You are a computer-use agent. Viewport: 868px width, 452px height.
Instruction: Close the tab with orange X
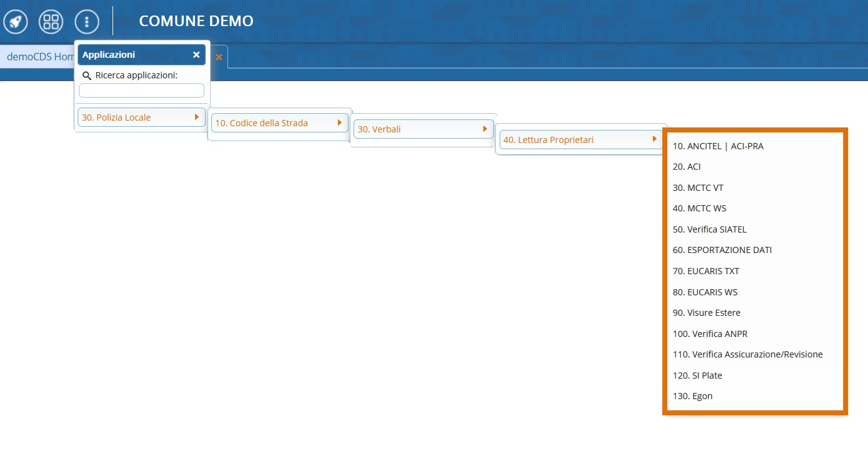coord(219,57)
